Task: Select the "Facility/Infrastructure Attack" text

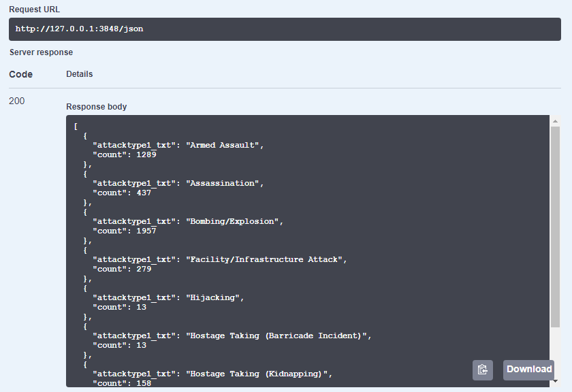Action: coord(264,259)
